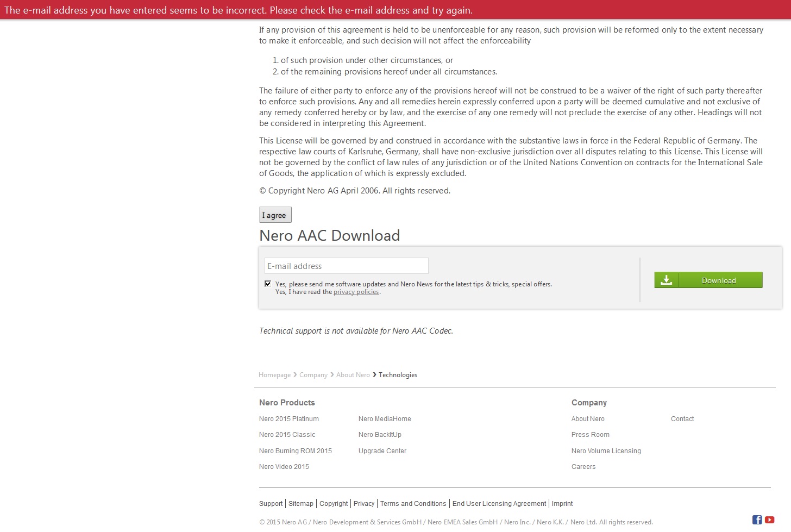The width and height of the screenshot is (791, 532).
Task: Click the Nero Products footer heading
Action: click(287, 403)
